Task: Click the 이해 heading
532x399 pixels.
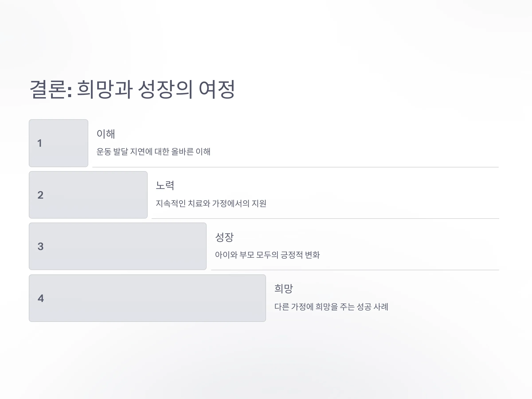Action: coord(106,134)
